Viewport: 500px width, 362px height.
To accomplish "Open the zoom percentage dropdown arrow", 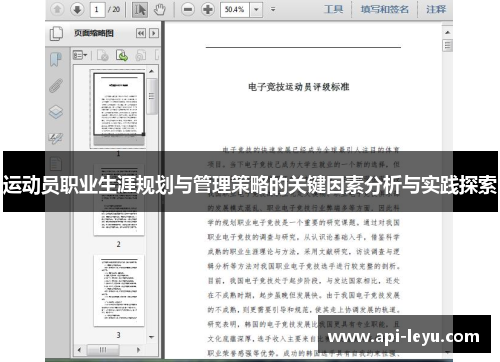I will [256, 9].
